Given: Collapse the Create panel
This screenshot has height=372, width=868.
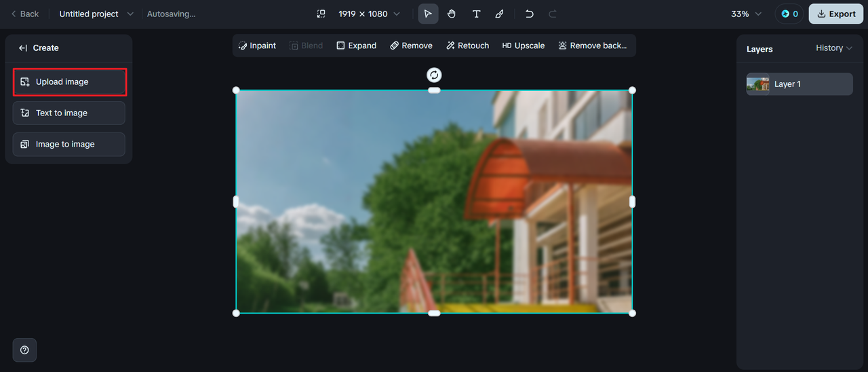Looking at the screenshot, I should 23,48.
